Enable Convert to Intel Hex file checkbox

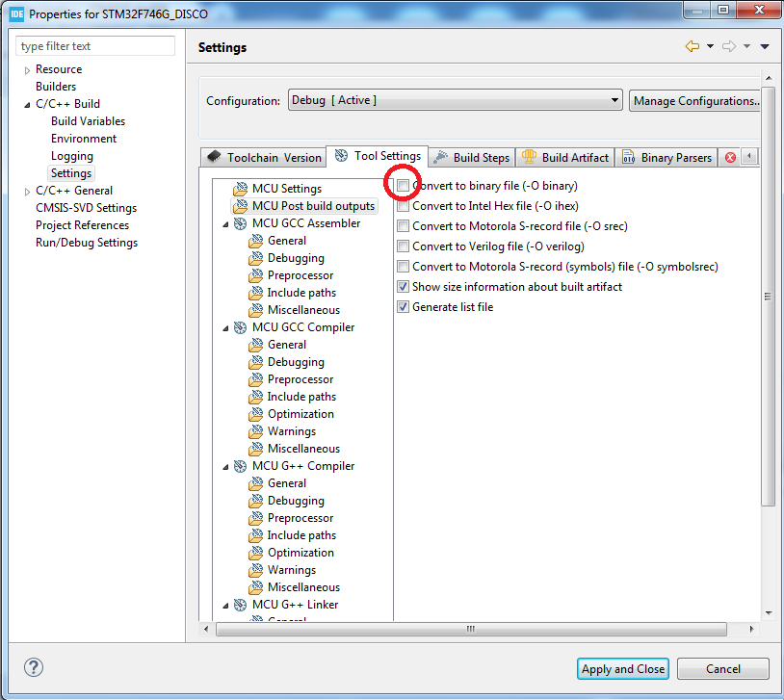pos(403,206)
